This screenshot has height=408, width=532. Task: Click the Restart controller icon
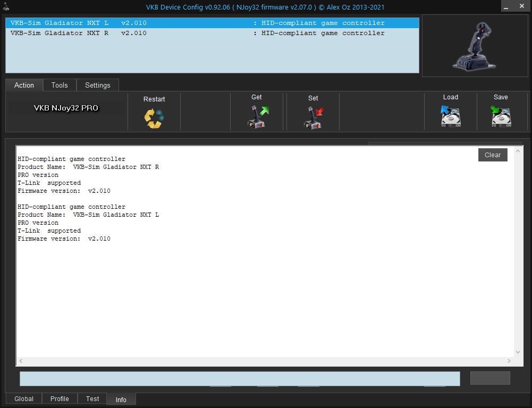(154, 118)
